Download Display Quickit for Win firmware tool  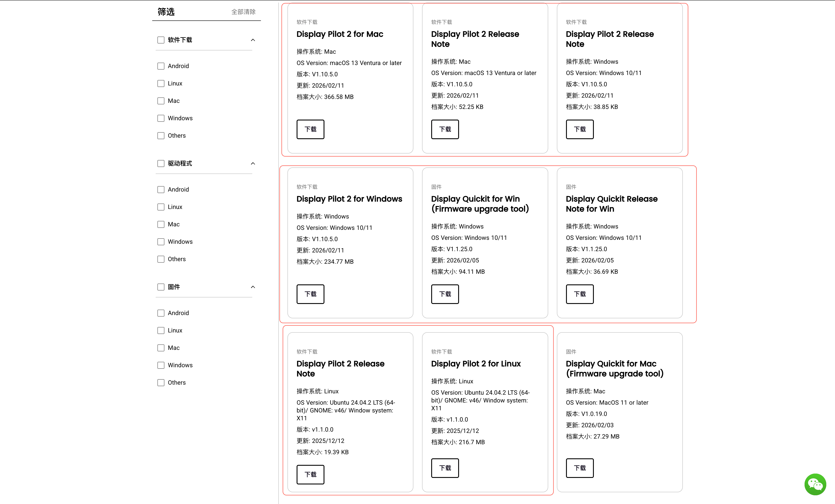click(445, 294)
